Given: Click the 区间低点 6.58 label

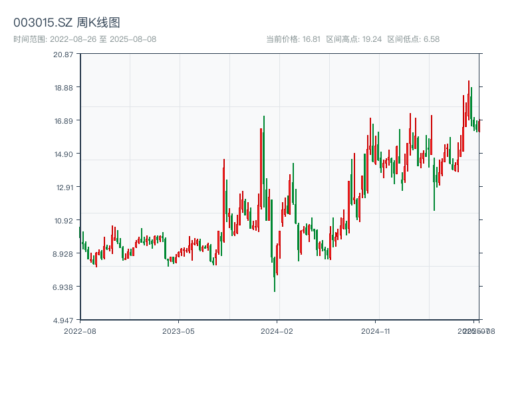Looking at the screenshot, I should pyautogui.click(x=413, y=39).
